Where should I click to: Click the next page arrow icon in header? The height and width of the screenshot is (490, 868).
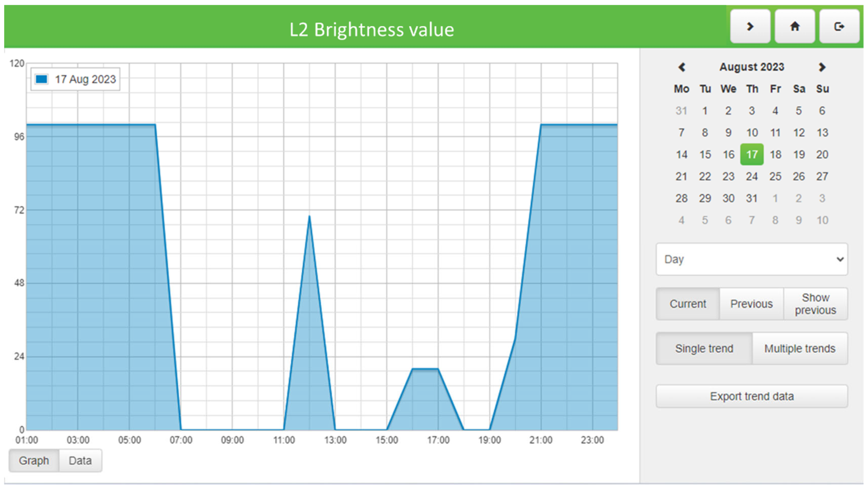pyautogui.click(x=750, y=26)
